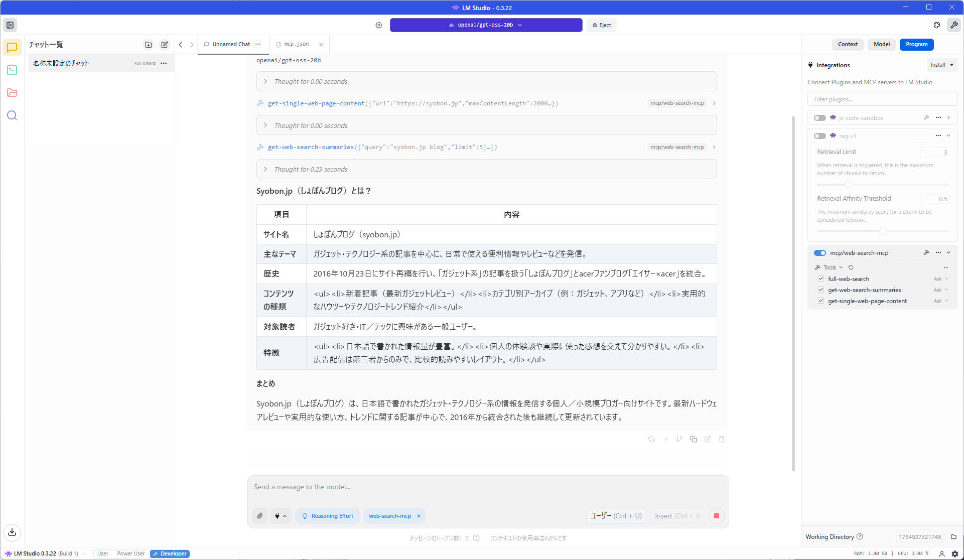Regenerate the assistant response

click(651, 439)
